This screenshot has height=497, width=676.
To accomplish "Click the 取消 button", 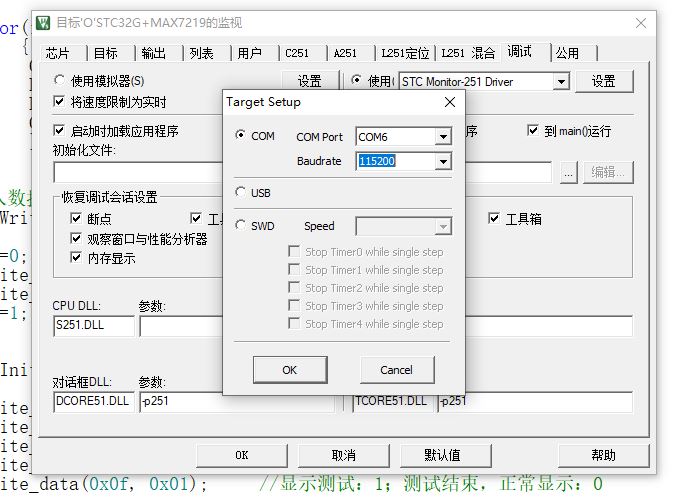I will coord(344,455).
